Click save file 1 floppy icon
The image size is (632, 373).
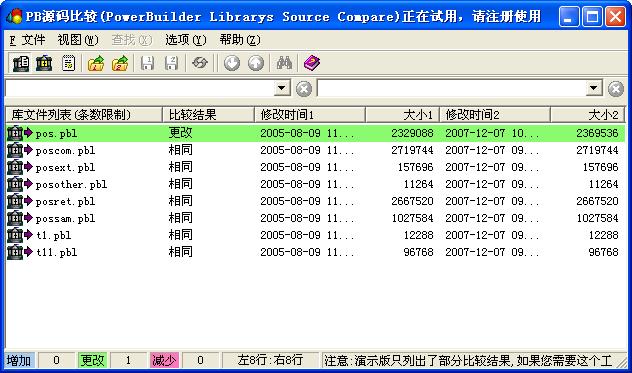pyautogui.click(x=147, y=63)
